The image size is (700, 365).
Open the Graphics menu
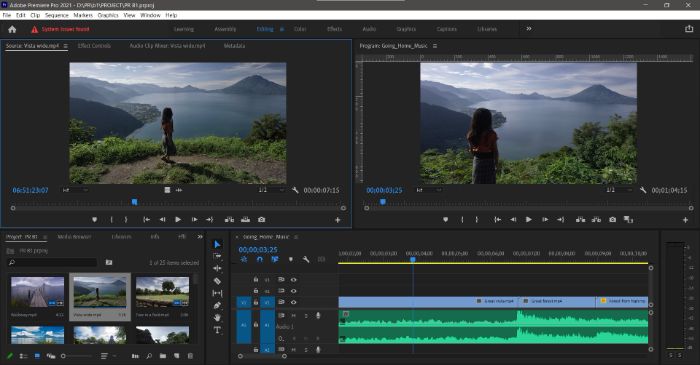coord(108,15)
